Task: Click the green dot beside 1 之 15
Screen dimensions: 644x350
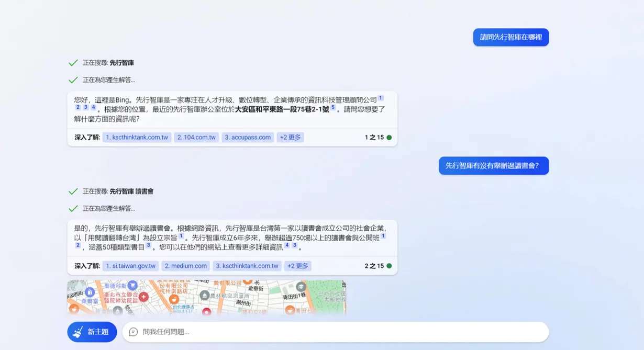Action: pyautogui.click(x=389, y=138)
